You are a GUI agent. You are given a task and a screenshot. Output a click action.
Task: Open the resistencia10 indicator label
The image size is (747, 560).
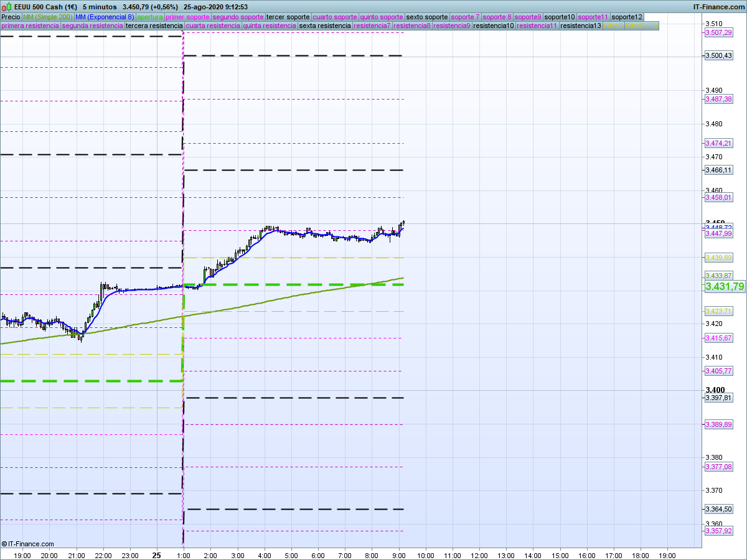click(493, 26)
